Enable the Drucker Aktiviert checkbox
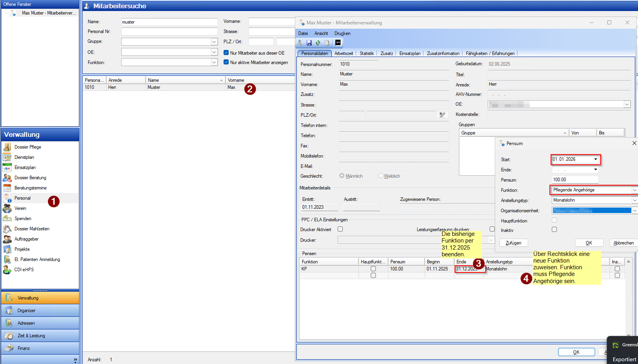The image size is (638, 364). 340,229
